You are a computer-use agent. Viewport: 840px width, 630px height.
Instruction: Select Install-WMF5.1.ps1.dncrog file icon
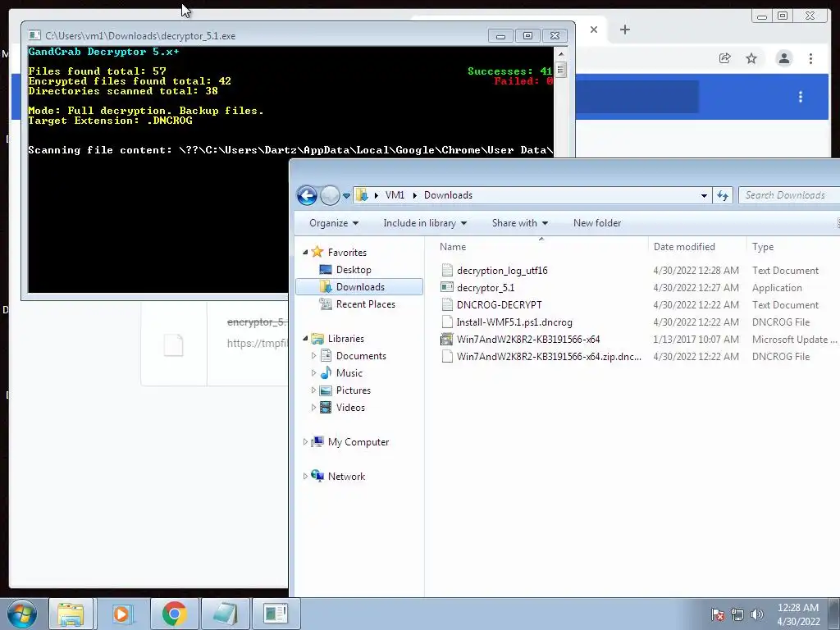pyautogui.click(x=447, y=322)
